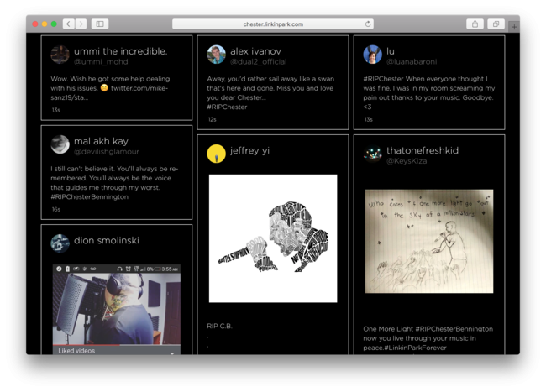Open the Share sheet icon
The image size is (546, 392).
475,24
